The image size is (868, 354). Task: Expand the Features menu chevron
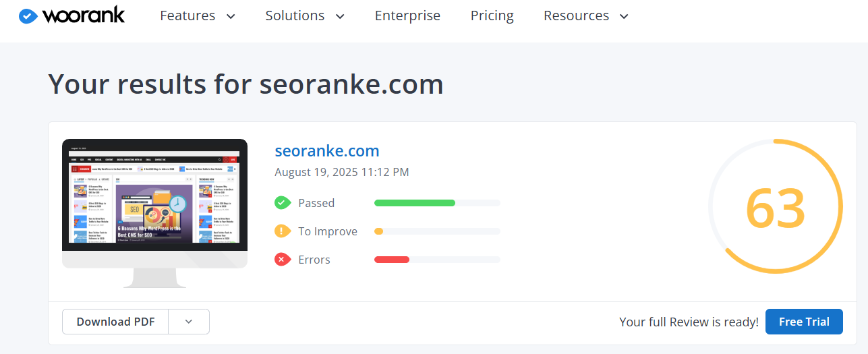point(231,16)
